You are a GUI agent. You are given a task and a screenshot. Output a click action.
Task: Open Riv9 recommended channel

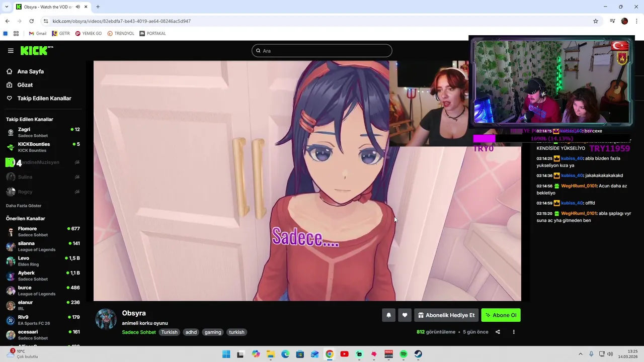(x=43, y=320)
